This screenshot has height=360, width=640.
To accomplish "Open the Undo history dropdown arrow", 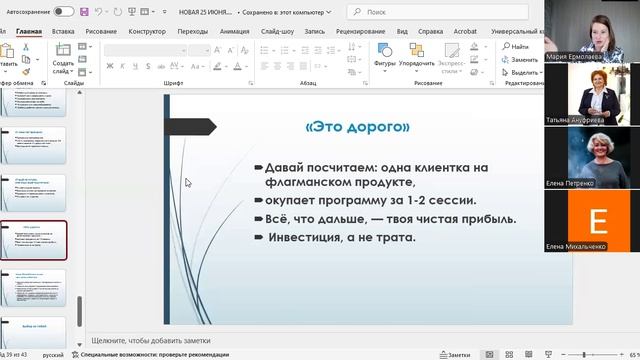I will 107,12.
